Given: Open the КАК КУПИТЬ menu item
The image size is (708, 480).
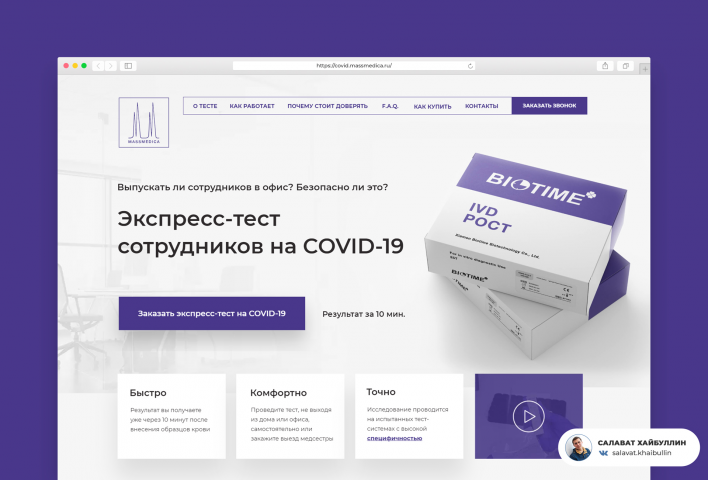Looking at the screenshot, I should 432,107.
